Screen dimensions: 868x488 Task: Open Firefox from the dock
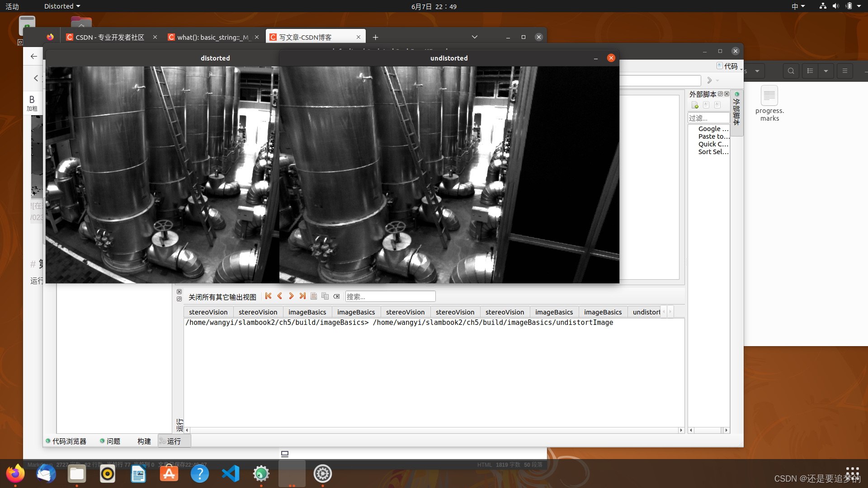[x=15, y=474]
